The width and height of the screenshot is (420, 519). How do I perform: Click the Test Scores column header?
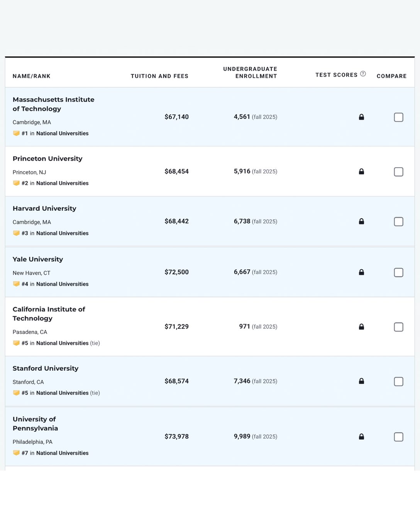(x=336, y=75)
